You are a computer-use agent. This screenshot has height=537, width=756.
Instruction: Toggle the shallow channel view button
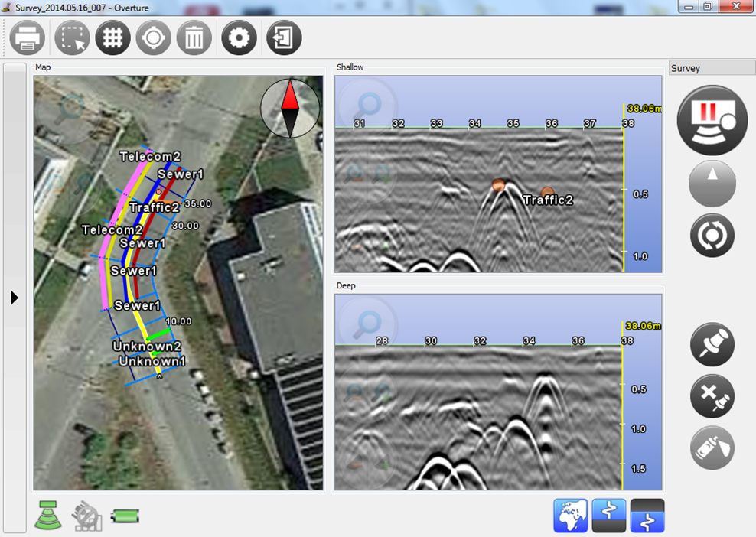click(x=609, y=516)
